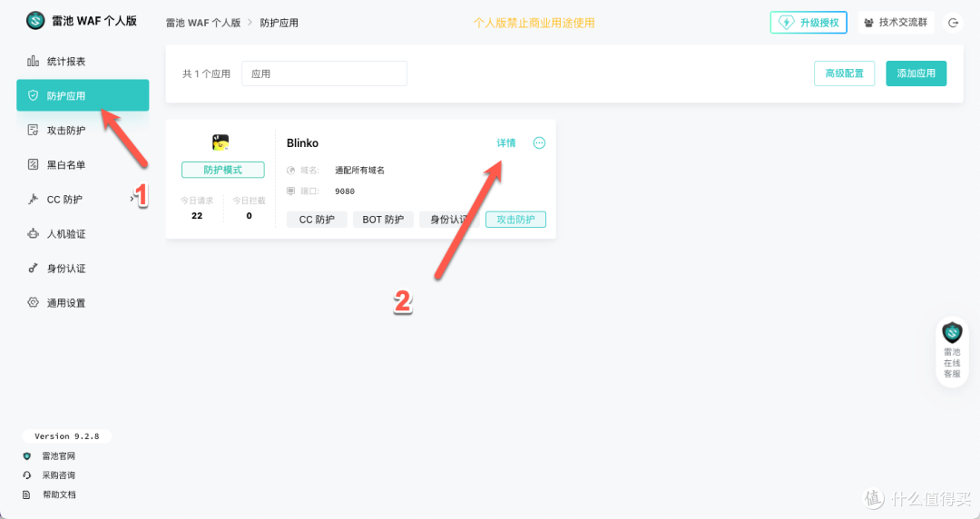Screen dimensions: 980x519
Task: Open 高级配置 button
Action: pyautogui.click(x=845, y=73)
